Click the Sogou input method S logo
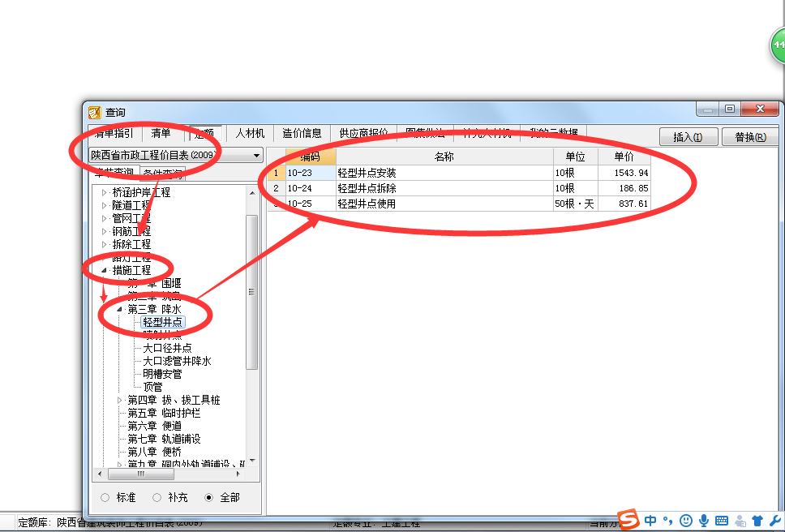Screen dimensions: 785x532 coord(628,520)
